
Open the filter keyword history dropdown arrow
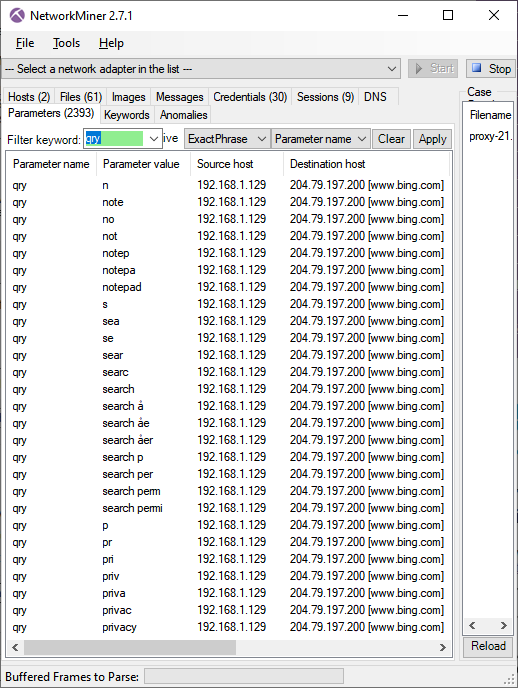click(x=154, y=139)
